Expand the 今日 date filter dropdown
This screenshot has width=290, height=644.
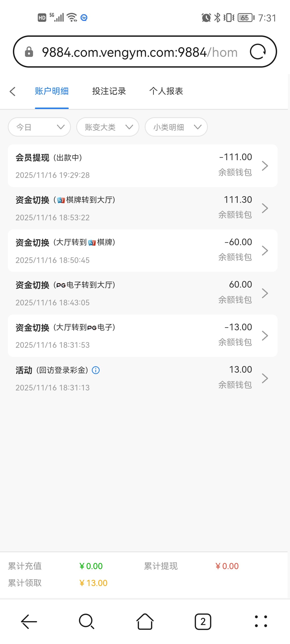[39, 127]
